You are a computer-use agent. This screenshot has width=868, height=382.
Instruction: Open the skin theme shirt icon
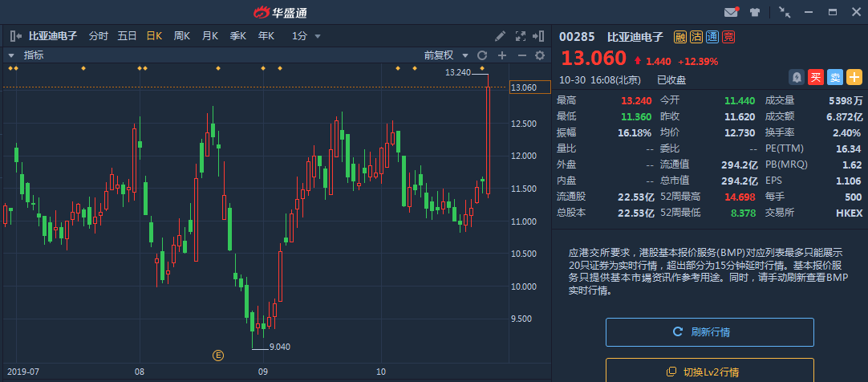point(755,12)
